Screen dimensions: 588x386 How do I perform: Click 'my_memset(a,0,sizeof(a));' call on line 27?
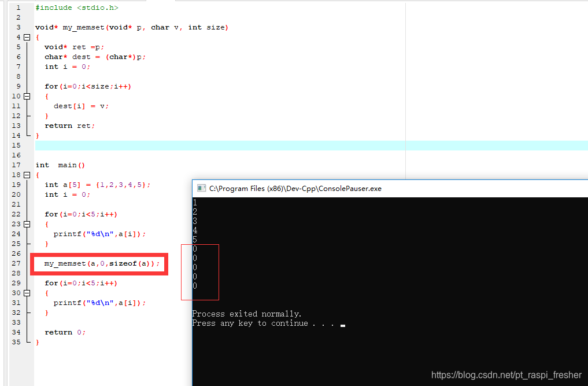coord(102,263)
